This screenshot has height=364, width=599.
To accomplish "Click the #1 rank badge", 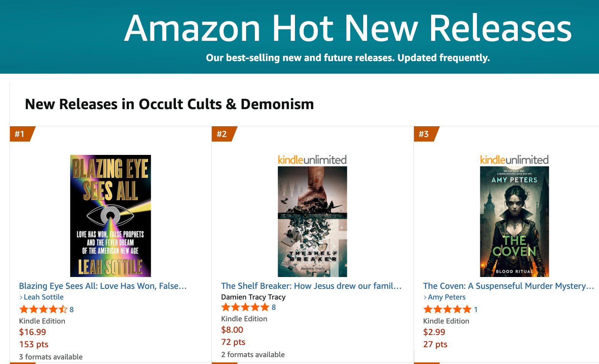I will 20,134.
